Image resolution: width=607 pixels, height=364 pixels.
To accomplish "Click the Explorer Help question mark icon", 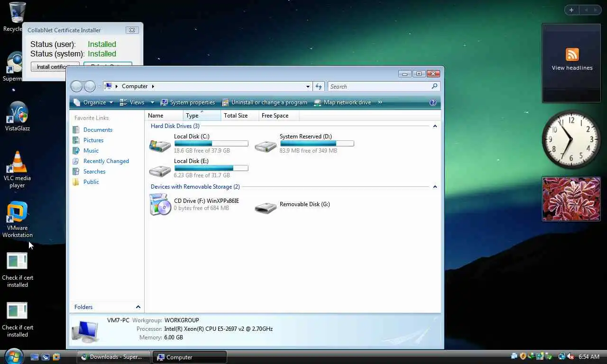I will [432, 102].
